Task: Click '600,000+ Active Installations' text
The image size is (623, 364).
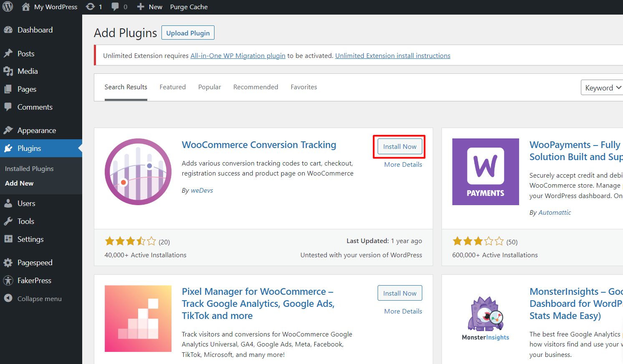Action: pyautogui.click(x=495, y=255)
